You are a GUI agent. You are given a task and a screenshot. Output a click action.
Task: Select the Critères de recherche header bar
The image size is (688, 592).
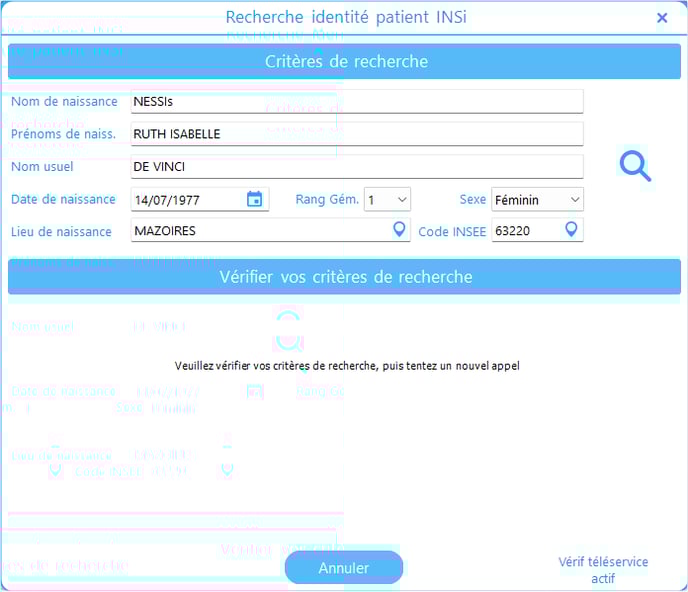coord(345,62)
